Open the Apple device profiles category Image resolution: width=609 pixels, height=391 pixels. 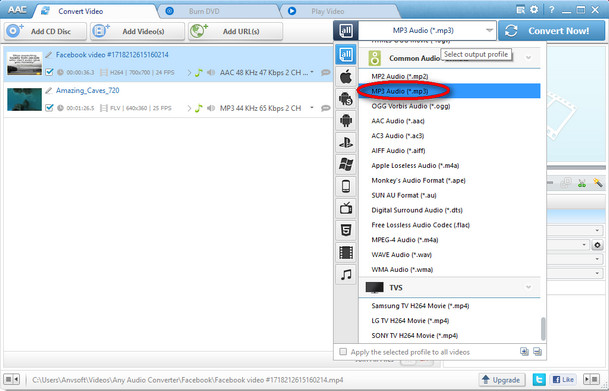346,76
